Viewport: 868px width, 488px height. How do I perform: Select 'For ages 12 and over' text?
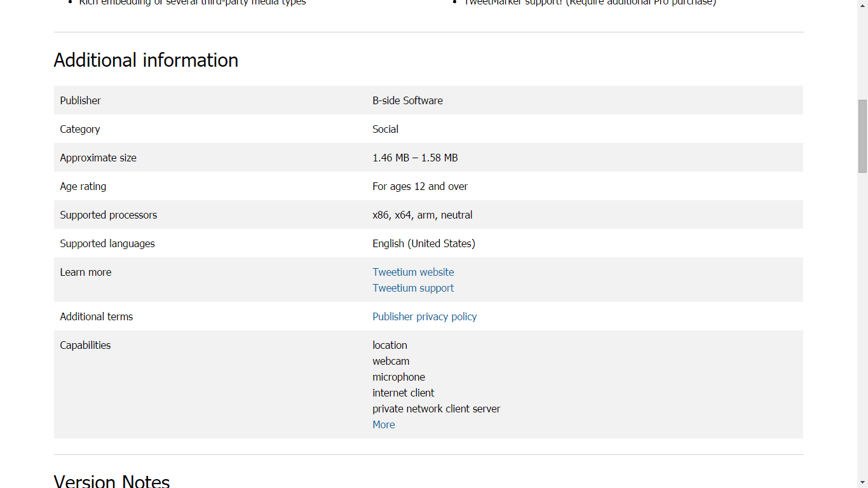(x=420, y=186)
